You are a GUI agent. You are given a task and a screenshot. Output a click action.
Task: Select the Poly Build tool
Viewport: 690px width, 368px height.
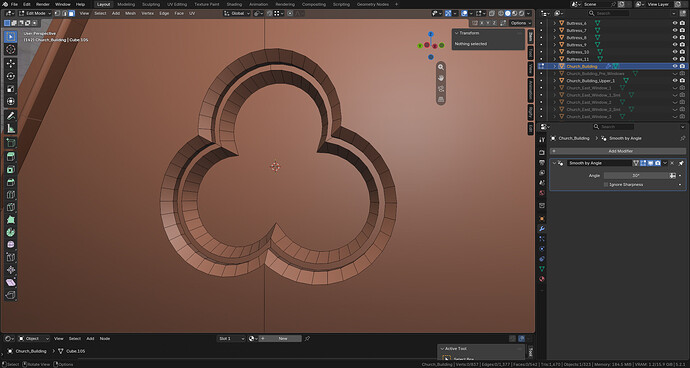(11, 219)
